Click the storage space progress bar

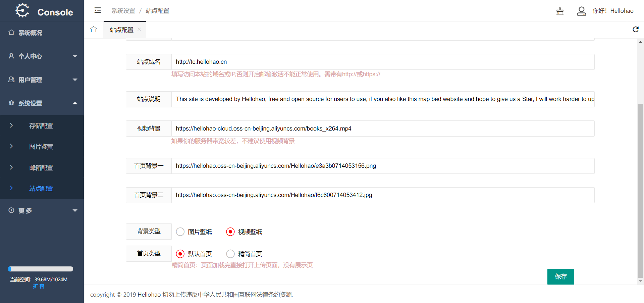tap(41, 269)
